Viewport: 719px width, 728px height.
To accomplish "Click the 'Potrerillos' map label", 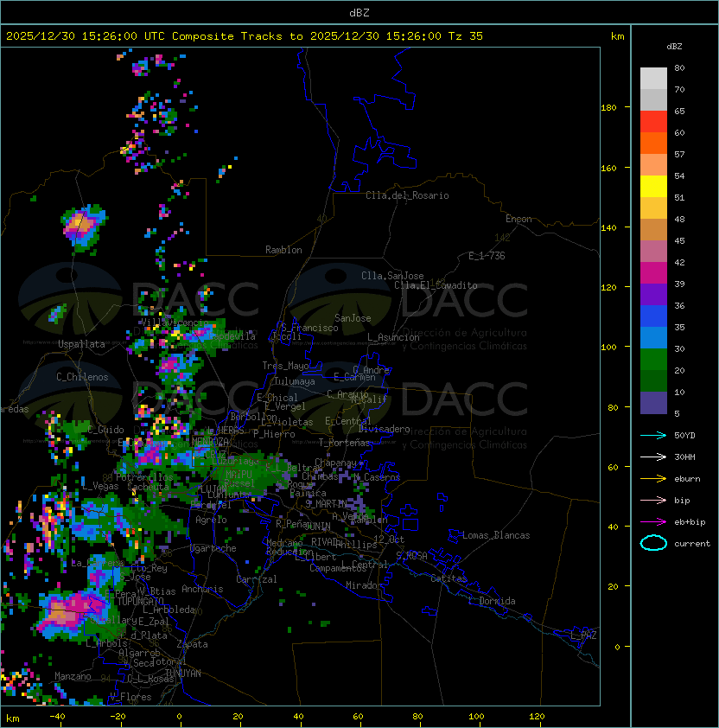I will click(144, 477).
